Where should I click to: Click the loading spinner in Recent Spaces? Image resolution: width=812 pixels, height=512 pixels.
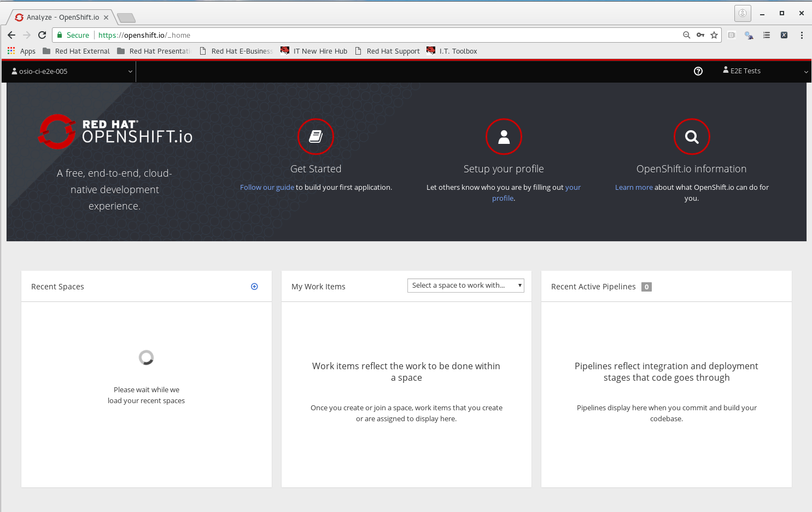pos(146,357)
